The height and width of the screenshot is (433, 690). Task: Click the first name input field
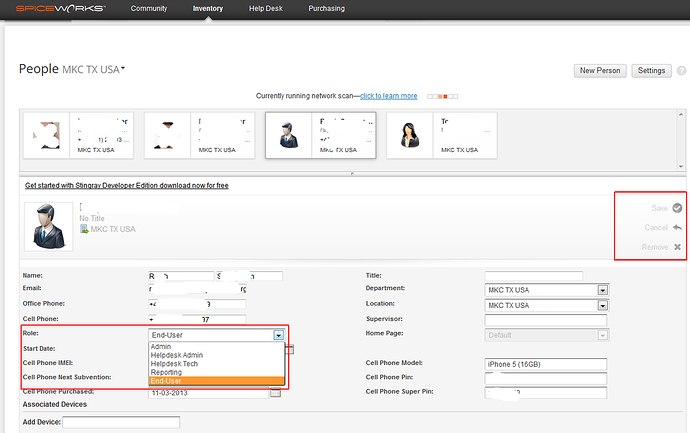[x=181, y=276]
